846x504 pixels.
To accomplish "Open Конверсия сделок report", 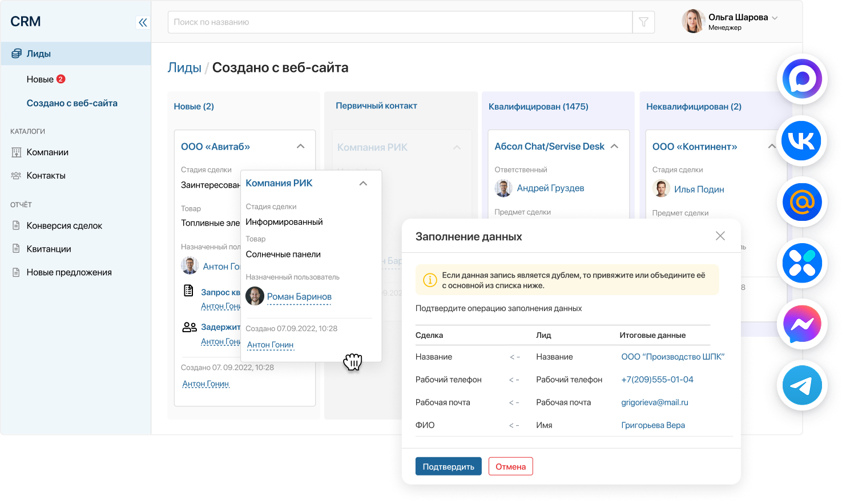I will tap(65, 225).
